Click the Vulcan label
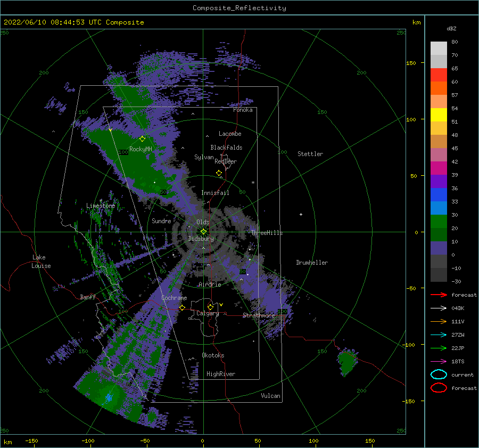This screenshot has height=448, width=479. coord(271,396)
